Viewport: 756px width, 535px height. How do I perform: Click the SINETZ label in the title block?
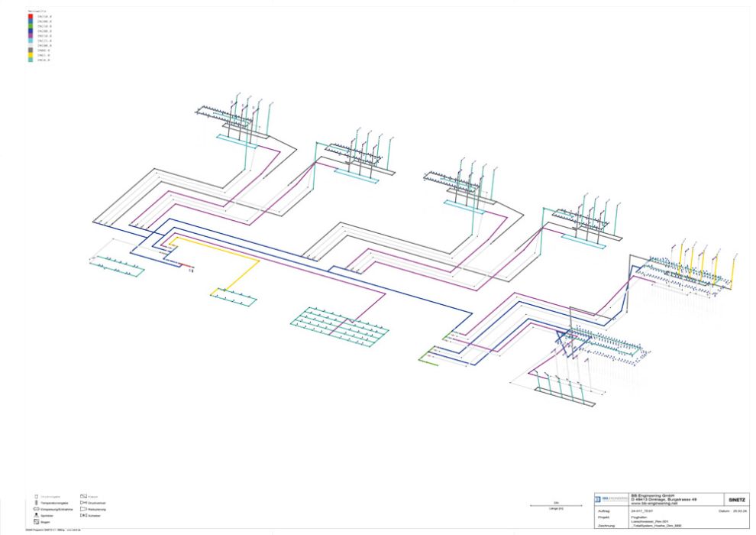(730, 499)
